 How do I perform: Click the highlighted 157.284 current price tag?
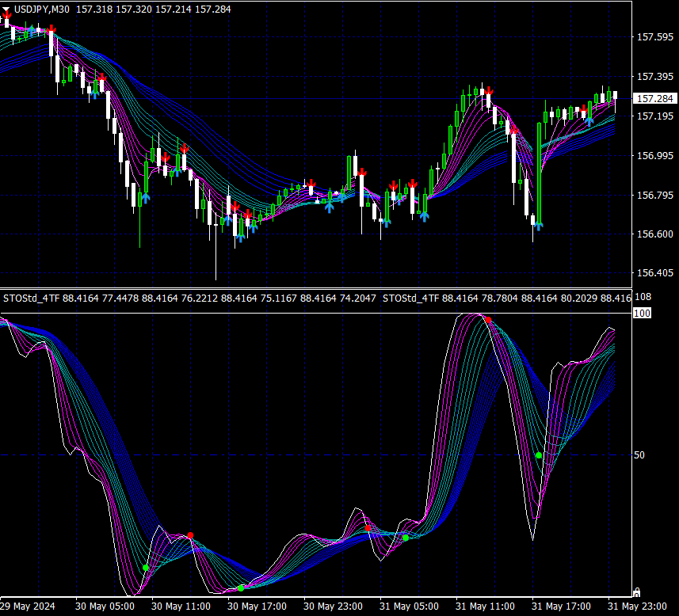pyautogui.click(x=654, y=99)
